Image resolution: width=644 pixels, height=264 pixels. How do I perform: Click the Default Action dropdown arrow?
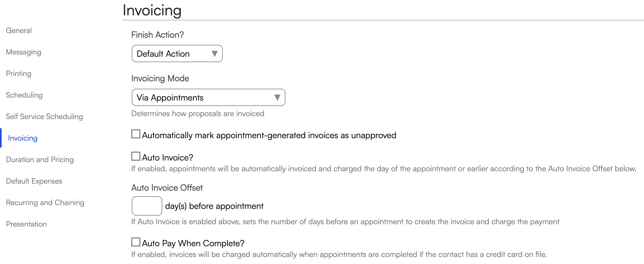[x=214, y=54]
